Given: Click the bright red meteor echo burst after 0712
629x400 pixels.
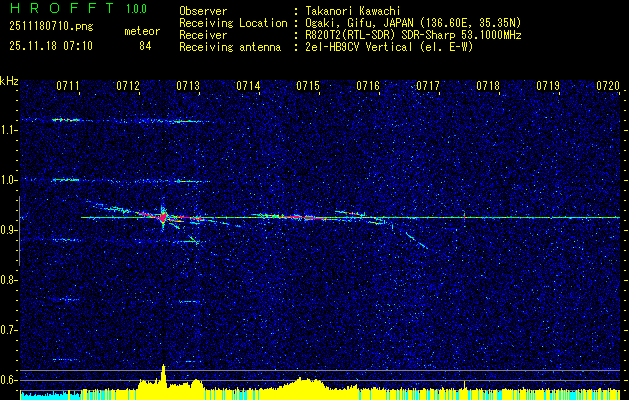Looking at the screenshot, I should click(162, 217).
